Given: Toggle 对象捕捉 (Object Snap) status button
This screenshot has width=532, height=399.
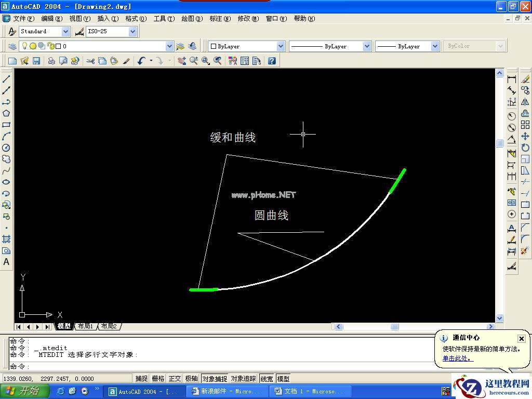Looking at the screenshot, I should coord(215,379).
